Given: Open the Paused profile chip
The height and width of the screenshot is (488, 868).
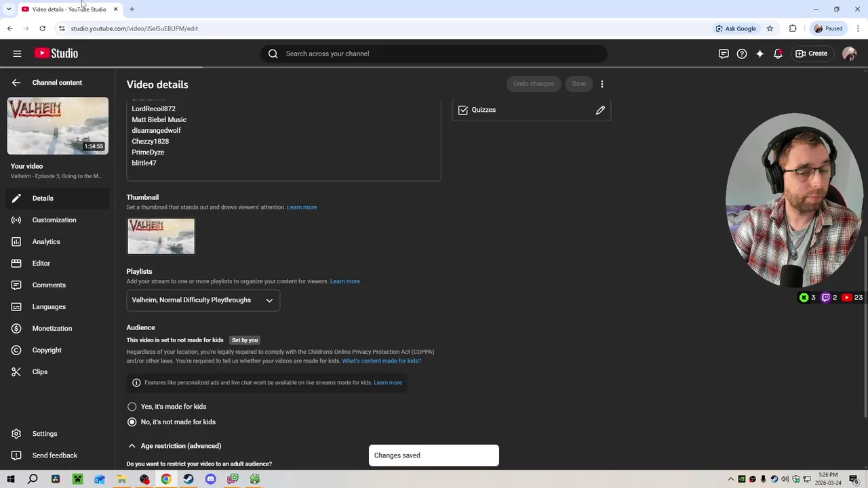Looking at the screenshot, I should (828, 28).
